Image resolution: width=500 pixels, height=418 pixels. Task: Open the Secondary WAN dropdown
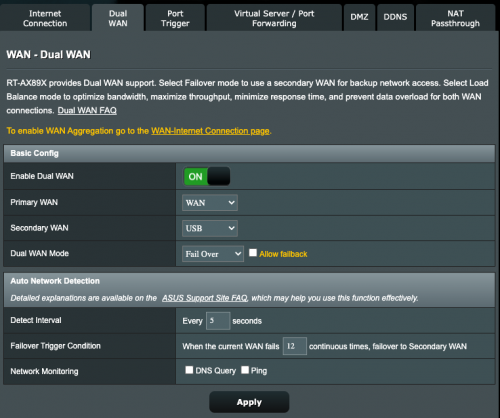click(x=210, y=228)
